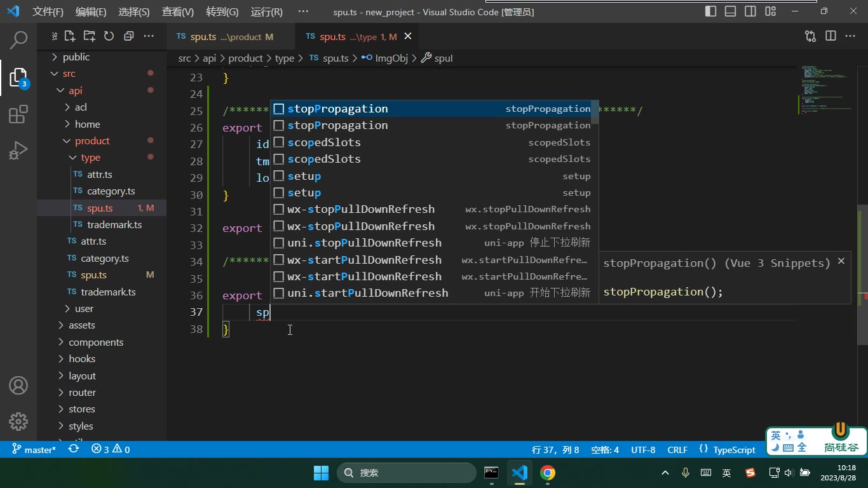Open the 文件(F) menu
The image size is (868, 488).
pyautogui.click(x=48, y=11)
